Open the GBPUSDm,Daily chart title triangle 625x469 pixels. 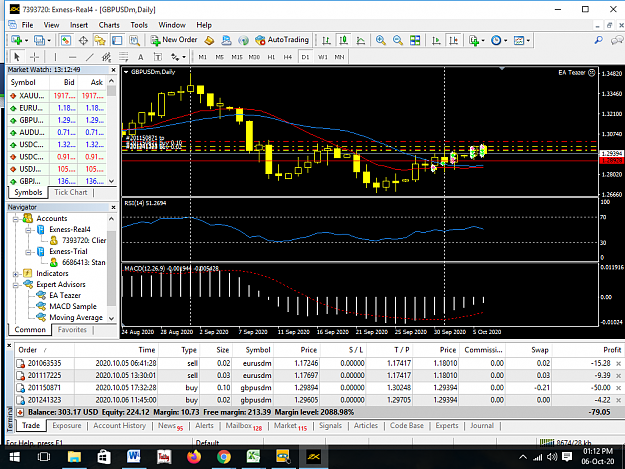point(126,72)
